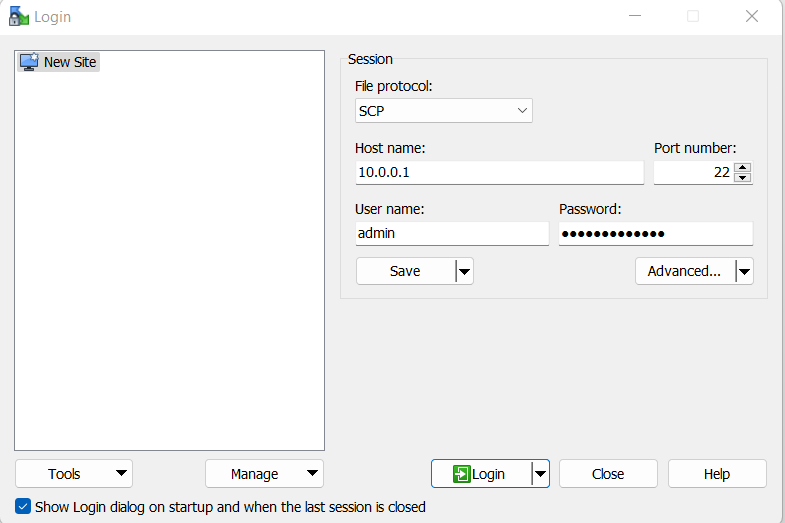Image resolution: width=785 pixels, height=523 pixels.
Task: Focus the User name field
Action: pos(451,233)
